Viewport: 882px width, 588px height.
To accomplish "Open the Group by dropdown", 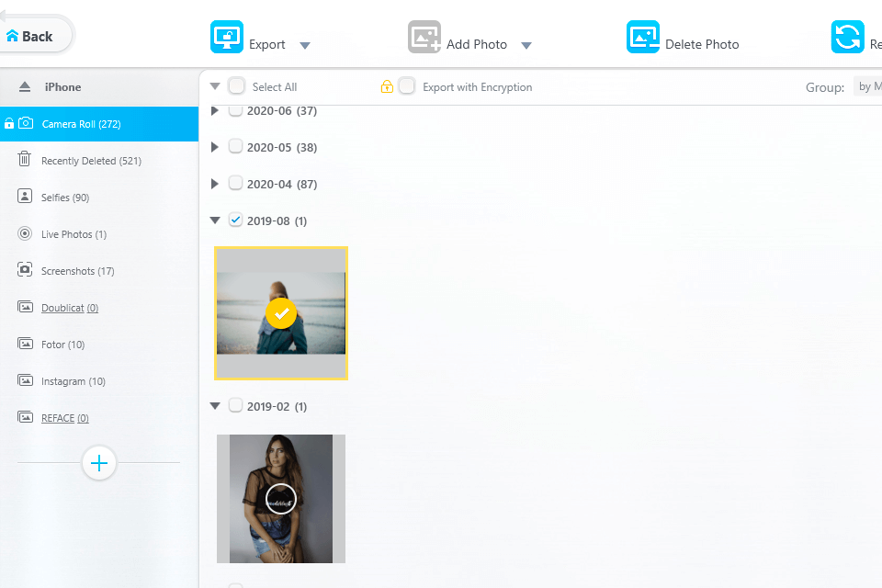I will click(x=867, y=87).
